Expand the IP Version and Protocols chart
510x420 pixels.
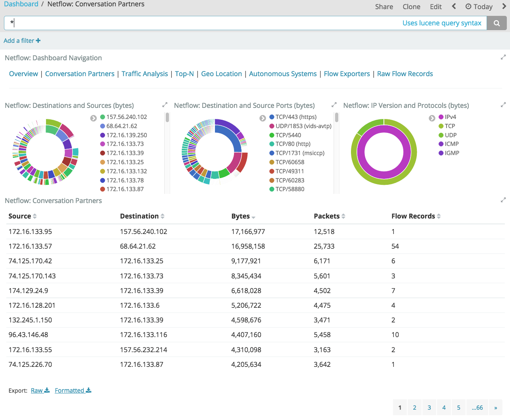click(503, 104)
